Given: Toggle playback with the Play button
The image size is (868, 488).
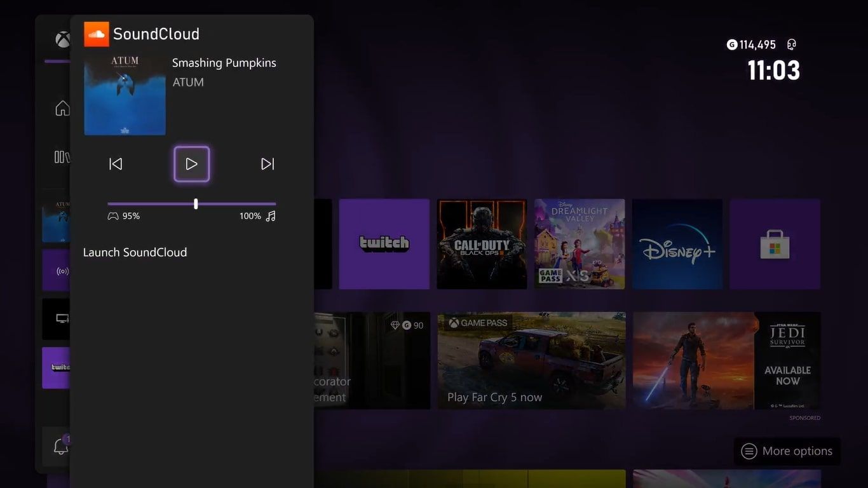Looking at the screenshot, I should 191,164.
